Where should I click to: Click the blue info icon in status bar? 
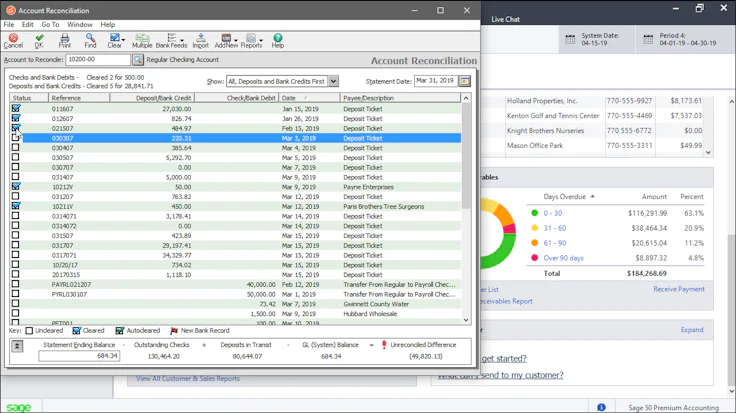601,407
